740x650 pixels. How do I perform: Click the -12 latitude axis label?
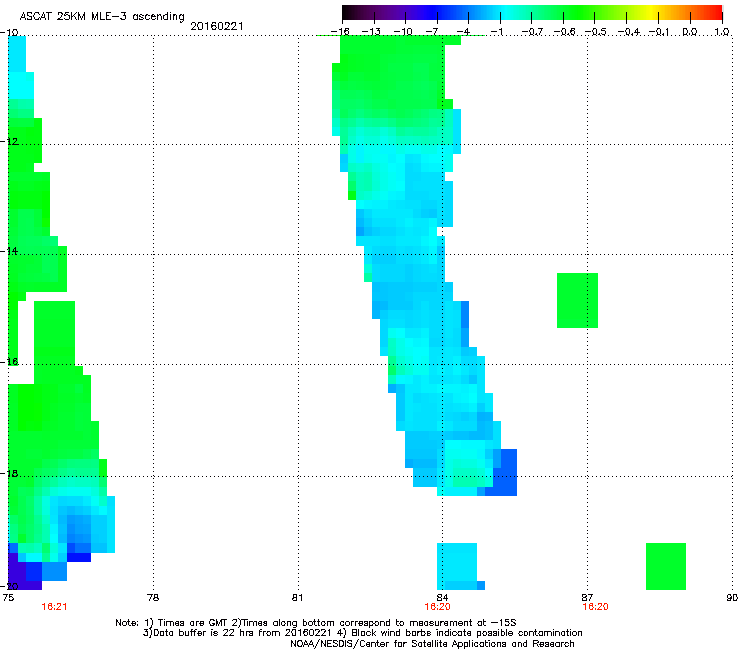coord(9,141)
